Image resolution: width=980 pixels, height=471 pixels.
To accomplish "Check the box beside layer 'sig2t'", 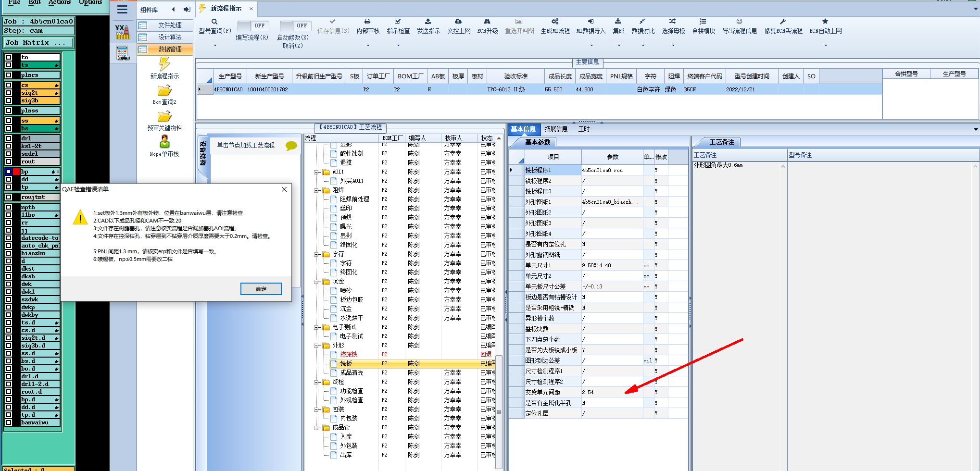I will [x=9, y=93].
